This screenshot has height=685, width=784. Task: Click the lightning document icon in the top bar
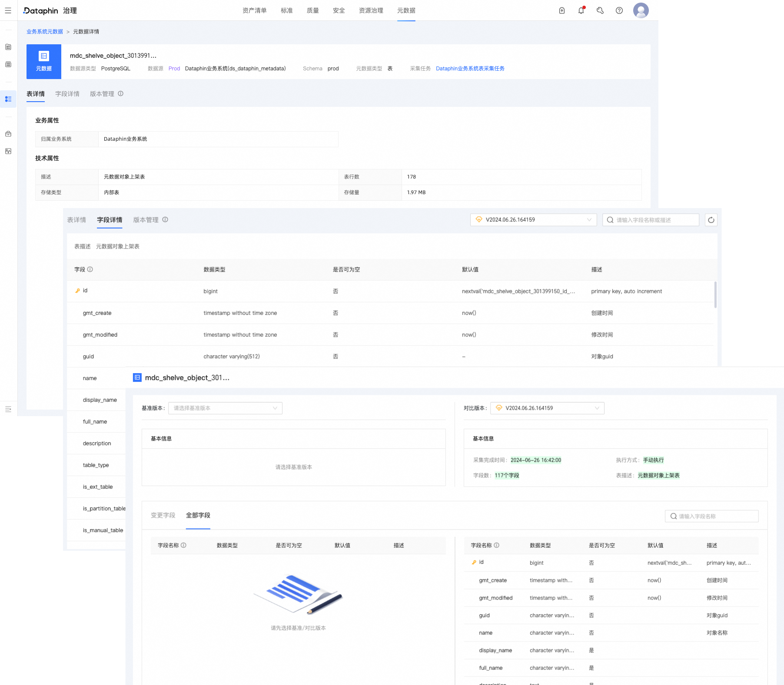point(561,10)
